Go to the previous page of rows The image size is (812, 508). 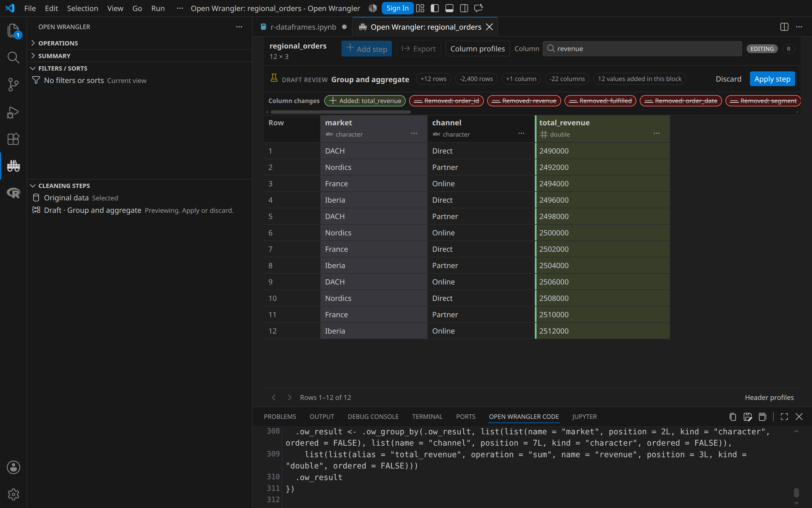click(274, 397)
